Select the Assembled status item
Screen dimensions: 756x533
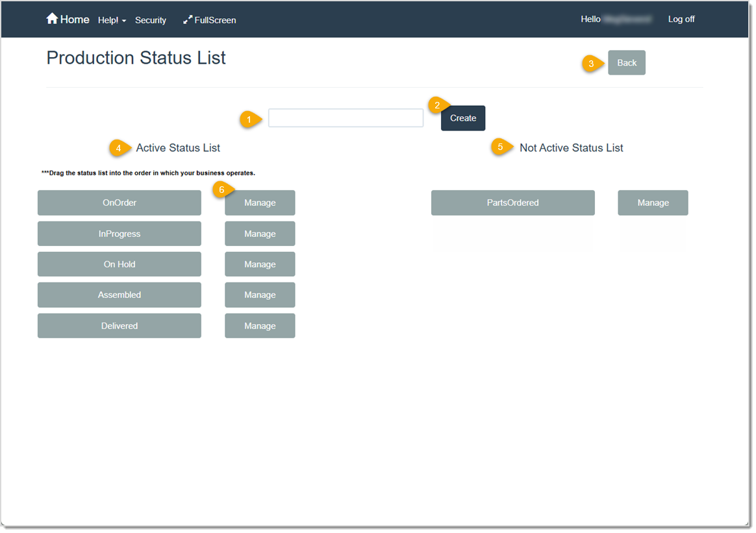pos(119,295)
